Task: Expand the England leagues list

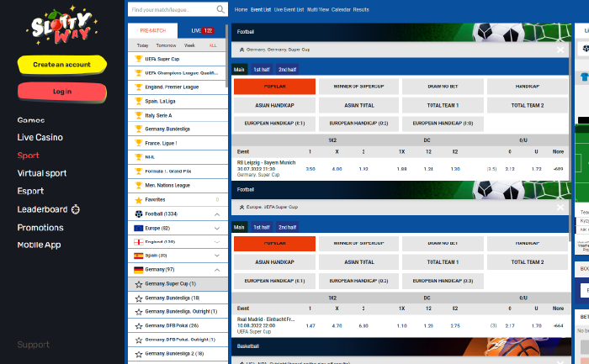Action: 217,242
